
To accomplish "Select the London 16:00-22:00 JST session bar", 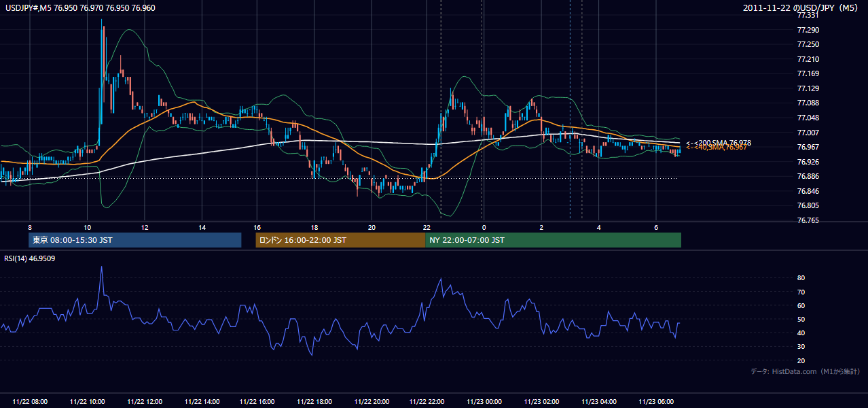I will point(340,240).
